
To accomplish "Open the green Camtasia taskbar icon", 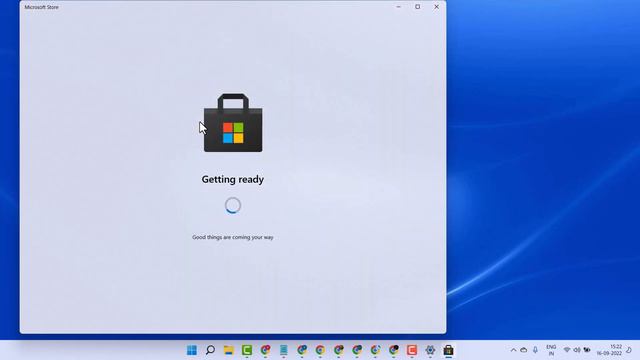I will (247, 350).
